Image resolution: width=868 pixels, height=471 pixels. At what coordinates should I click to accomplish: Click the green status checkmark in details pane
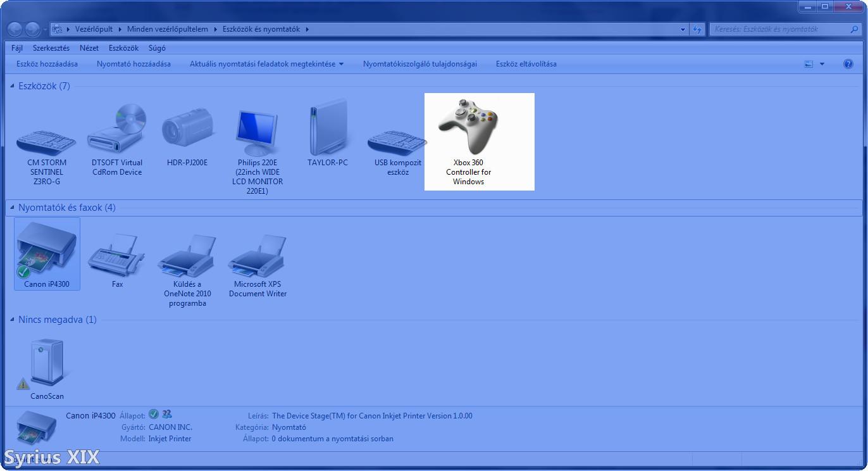click(154, 415)
